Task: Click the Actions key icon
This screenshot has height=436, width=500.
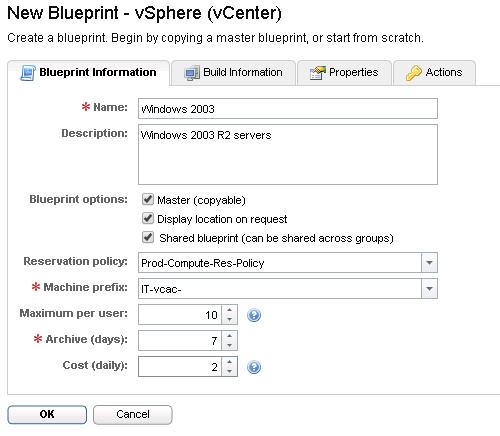Action: click(414, 73)
